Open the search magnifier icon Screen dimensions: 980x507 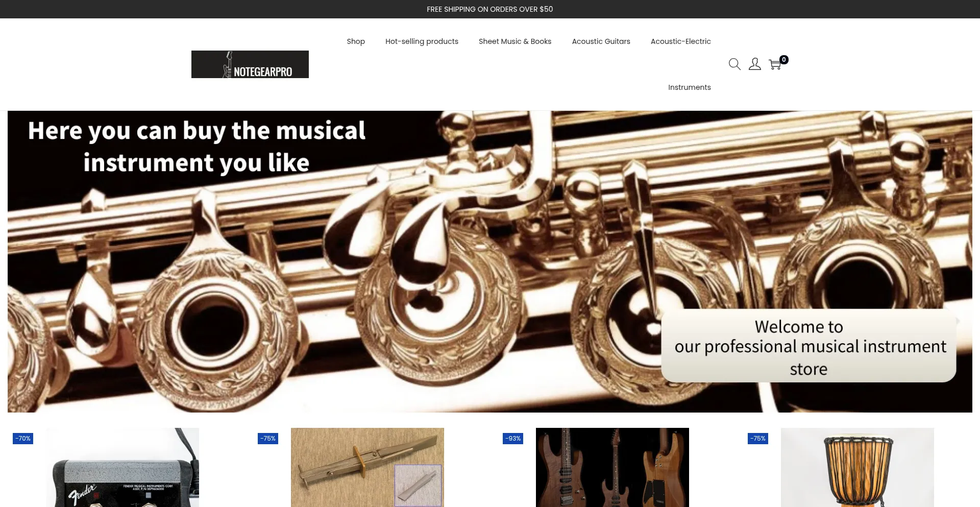click(734, 64)
